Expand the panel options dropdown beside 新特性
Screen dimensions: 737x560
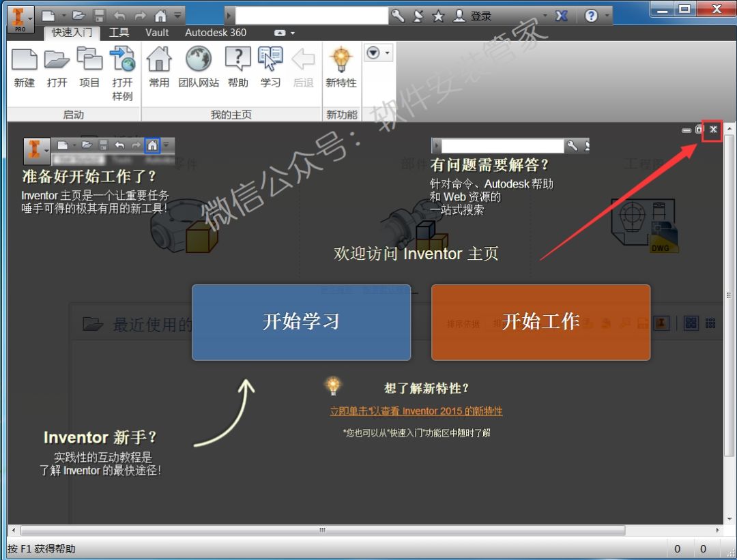(378, 53)
